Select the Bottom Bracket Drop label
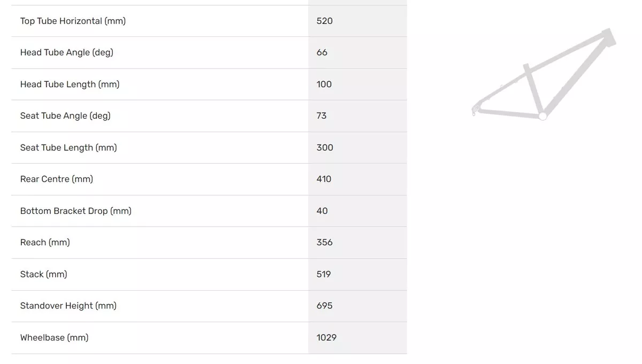The height and width of the screenshot is (364, 642). click(x=76, y=211)
